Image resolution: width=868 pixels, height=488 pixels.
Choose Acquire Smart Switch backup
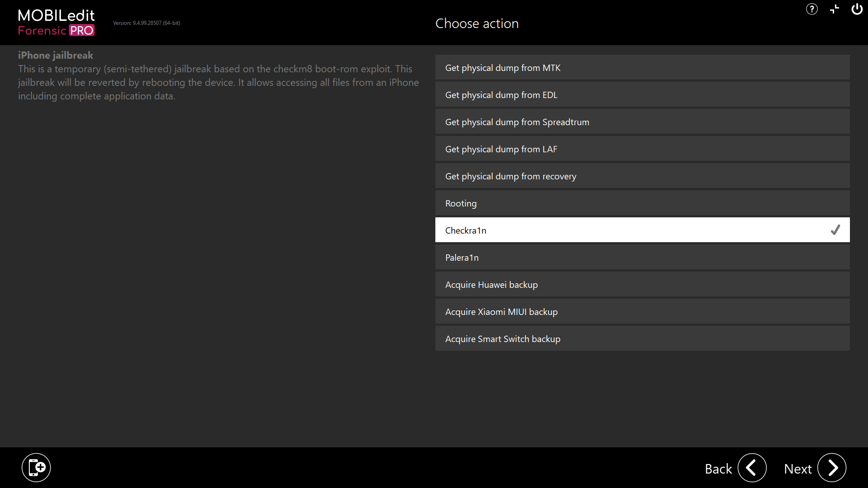point(642,338)
